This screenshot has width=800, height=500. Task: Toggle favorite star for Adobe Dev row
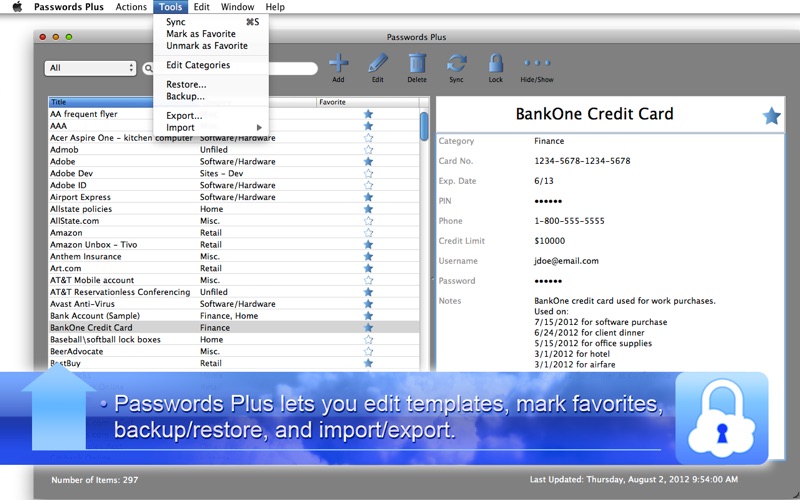click(x=368, y=173)
